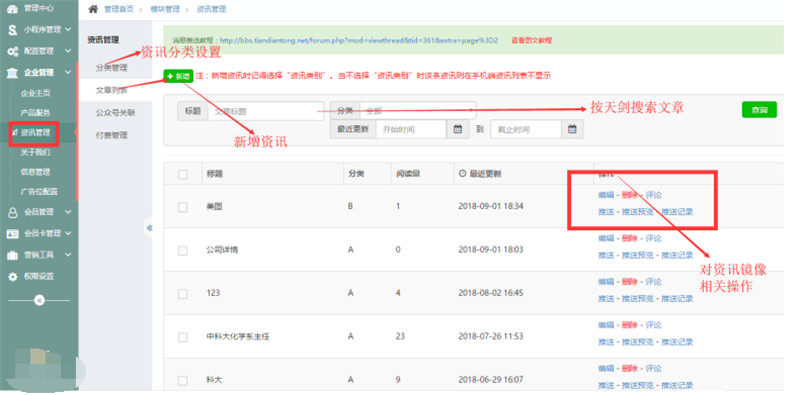This screenshot has width=800, height=395.
Task: Expand the 会员管理 menu chevron
Action: 68,212
